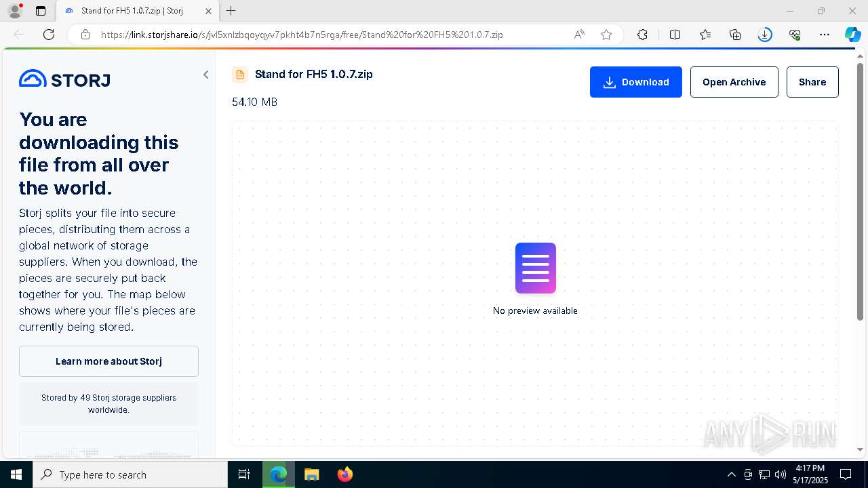868x488 pixels.
Task: Open File Explorer from the taskbar
Action: coord(311,474)
